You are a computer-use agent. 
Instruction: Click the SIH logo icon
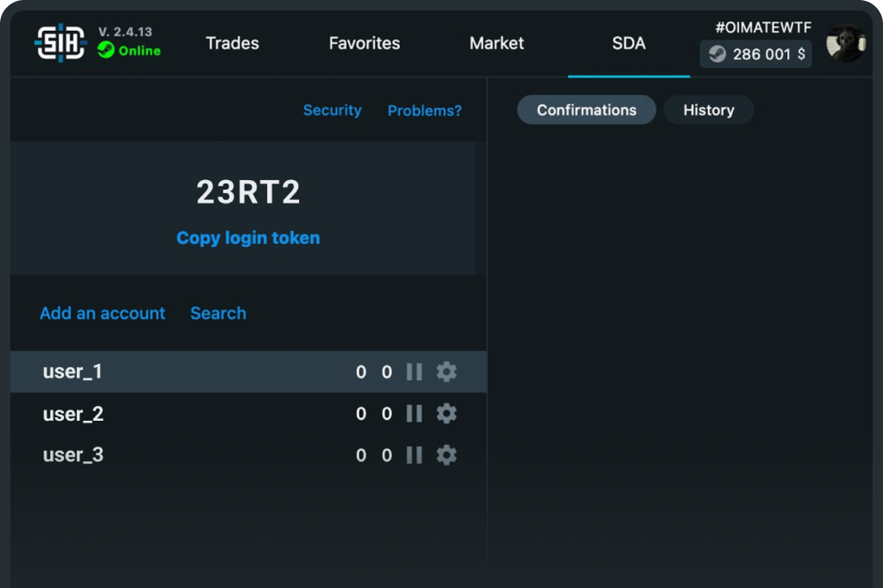click(60, 42)
